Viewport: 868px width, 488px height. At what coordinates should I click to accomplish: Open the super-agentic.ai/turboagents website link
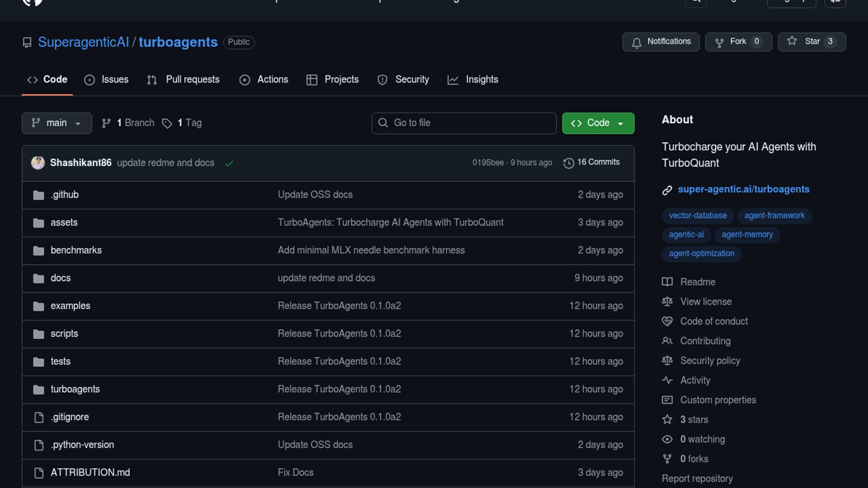coord(743,189)
